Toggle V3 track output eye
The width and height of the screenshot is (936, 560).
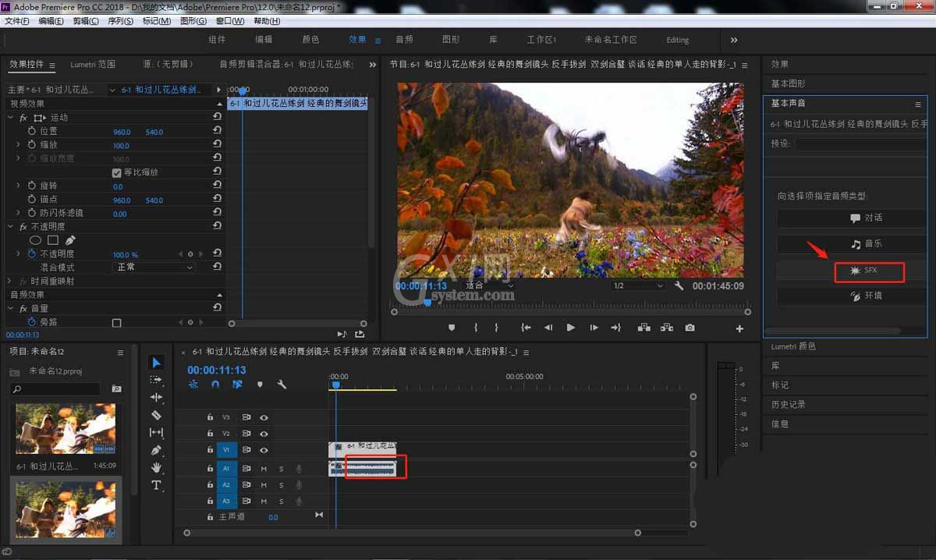tap(264, 417)
